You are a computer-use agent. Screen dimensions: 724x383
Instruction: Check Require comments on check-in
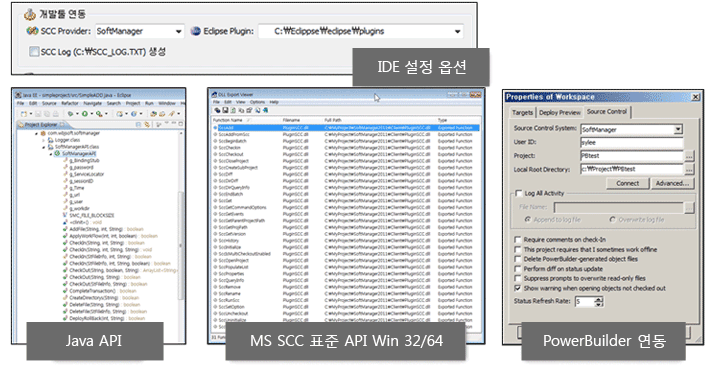518,240
